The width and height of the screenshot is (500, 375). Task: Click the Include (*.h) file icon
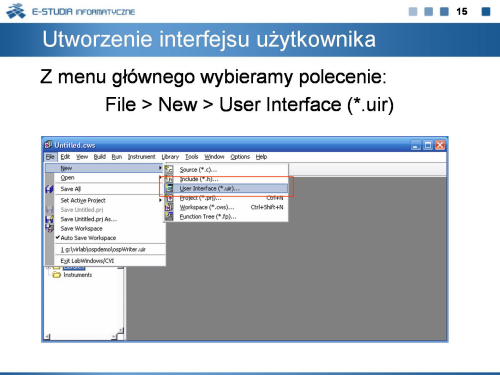pyautogui.click(x=169, y=179)
